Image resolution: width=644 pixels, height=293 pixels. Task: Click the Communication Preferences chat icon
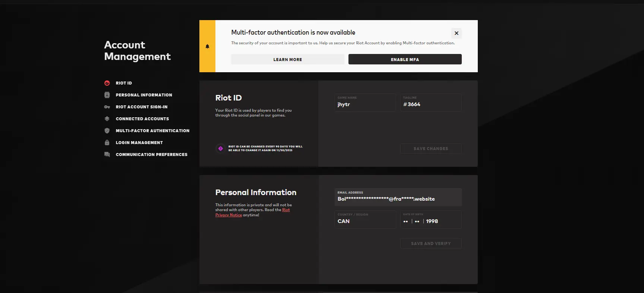107,155
